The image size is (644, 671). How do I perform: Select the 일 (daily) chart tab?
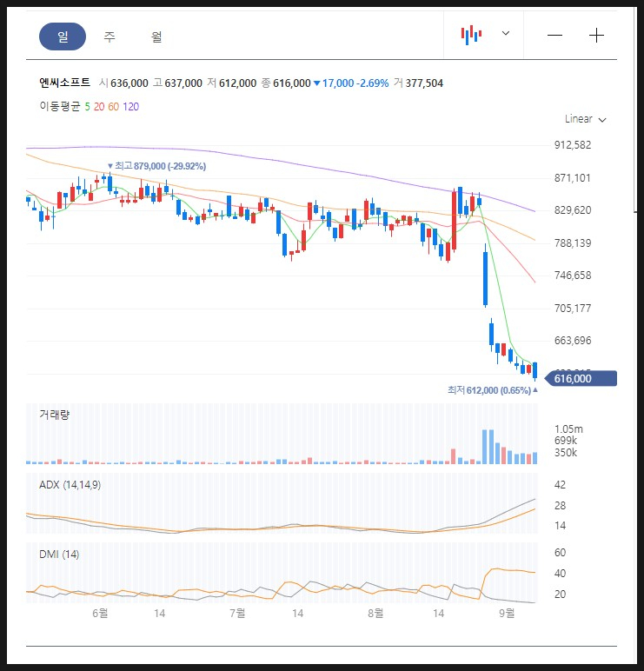63,37
